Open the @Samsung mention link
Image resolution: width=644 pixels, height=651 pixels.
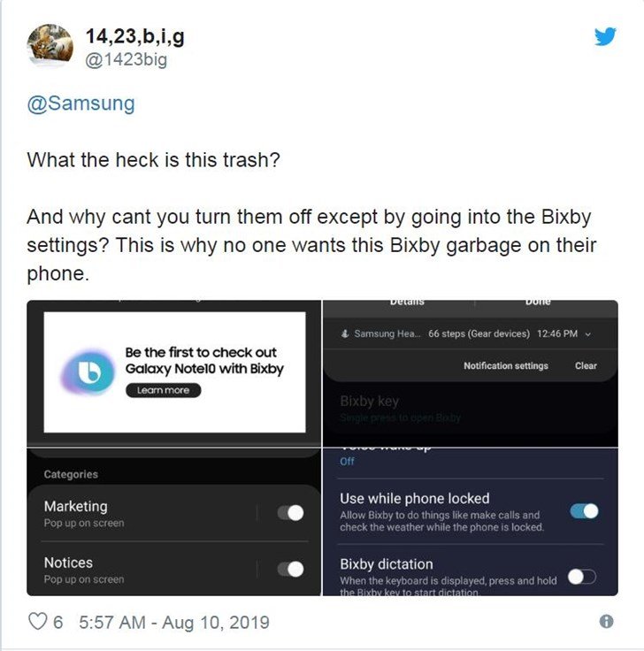(81, 103)
